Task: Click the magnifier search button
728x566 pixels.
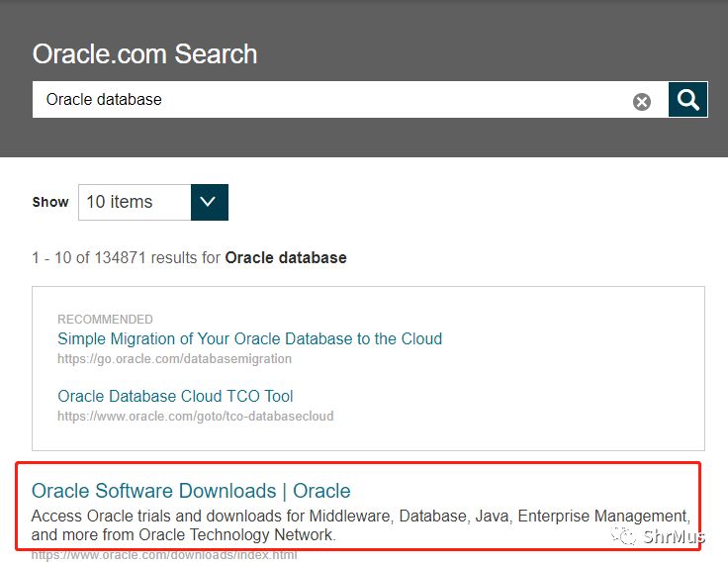Action: (688, 99)
